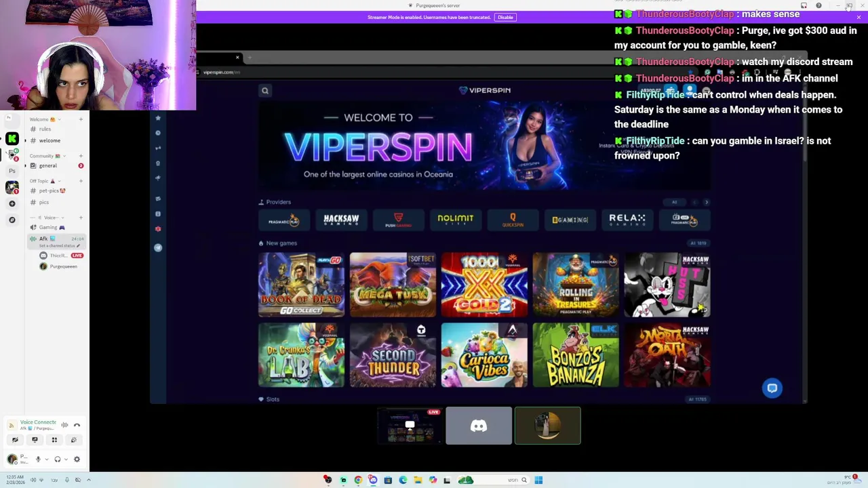The height and width of the screenshot is (488, 868).
Task: Collapse the Voice category
Action: click(x=47, y=218)
